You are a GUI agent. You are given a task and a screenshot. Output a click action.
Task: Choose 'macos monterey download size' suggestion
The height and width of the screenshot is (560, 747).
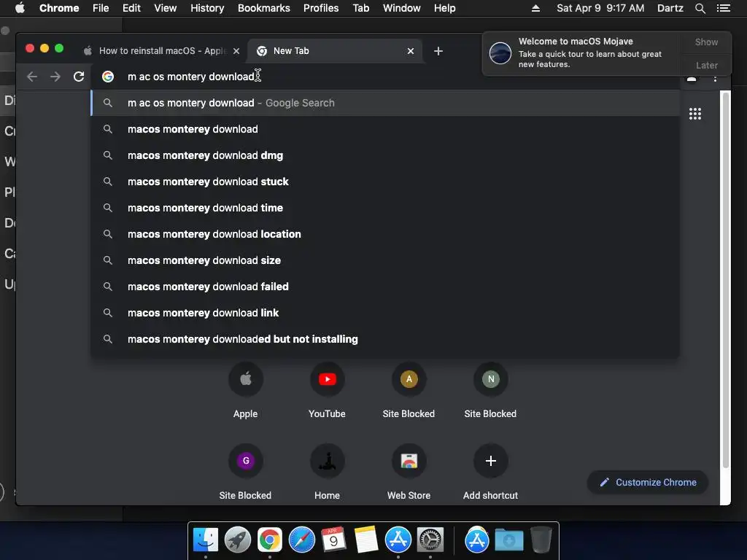(x=385, y=260)
